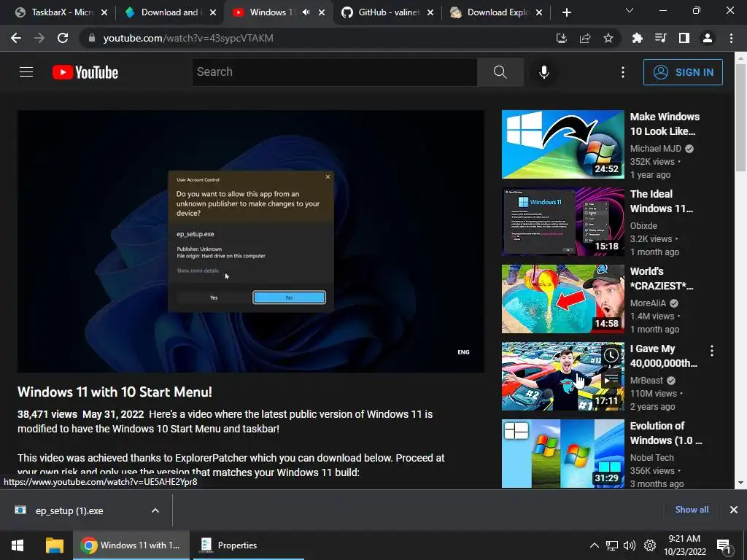Open The Ideal Windows 11 thumbnail
This screenshot has height=560, width=747.
coord(562,222)
